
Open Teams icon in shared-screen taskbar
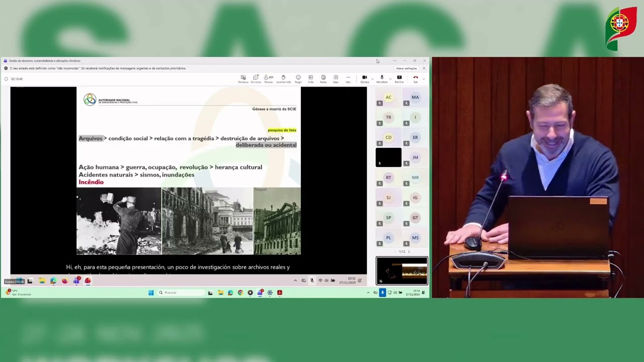(x=76, y=281)
